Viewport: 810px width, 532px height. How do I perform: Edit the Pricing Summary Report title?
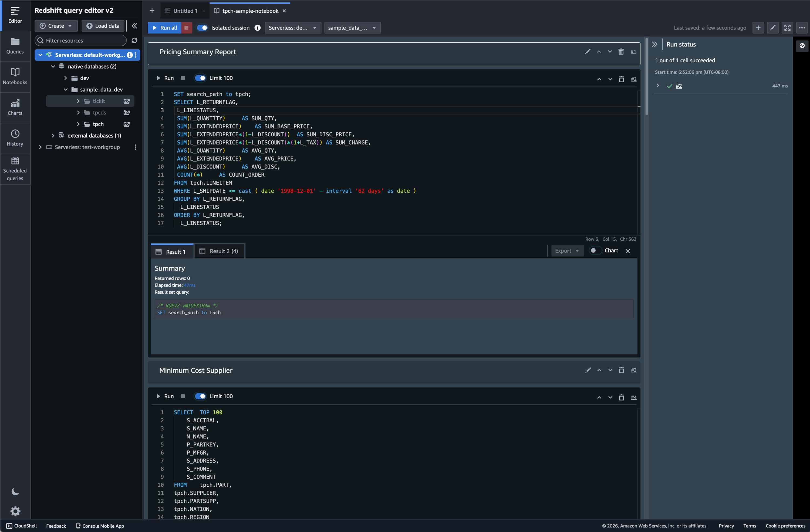(588, 51)
